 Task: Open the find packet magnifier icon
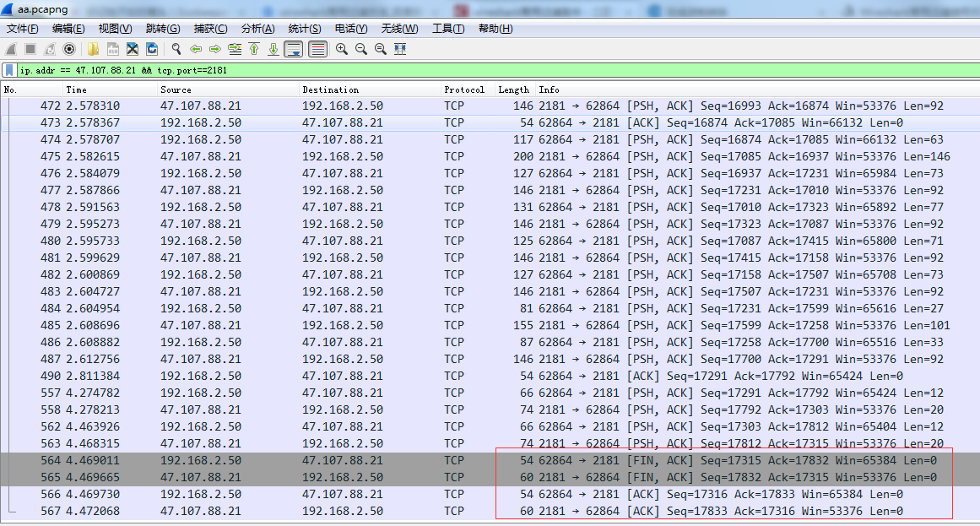click(176, 49)
